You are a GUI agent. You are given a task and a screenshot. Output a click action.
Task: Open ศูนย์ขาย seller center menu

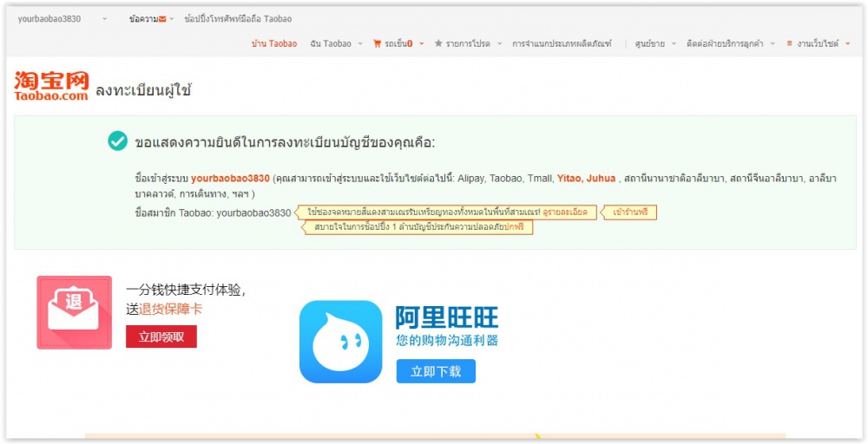coord(650,43)
